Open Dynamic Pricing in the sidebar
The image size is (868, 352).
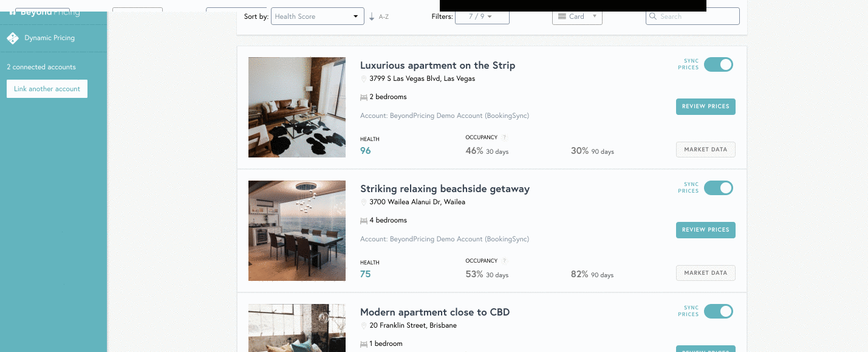tap(53, 38)
